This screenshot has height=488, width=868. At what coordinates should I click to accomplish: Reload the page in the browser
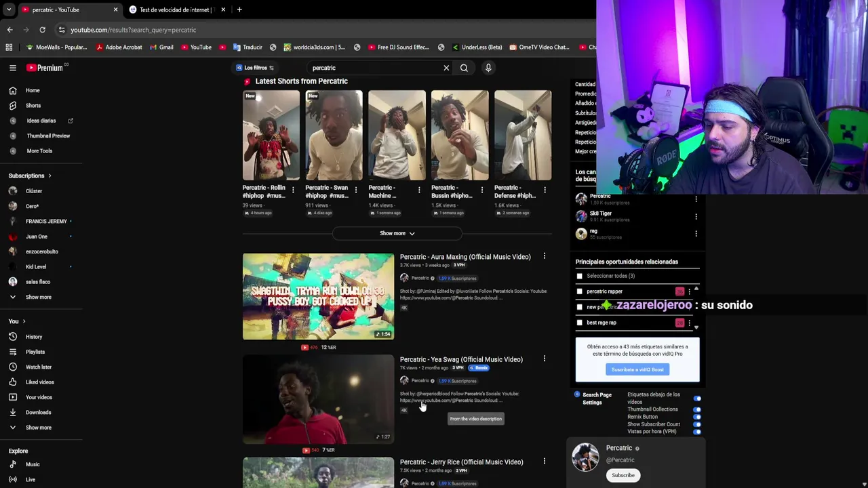pos(42,30)
